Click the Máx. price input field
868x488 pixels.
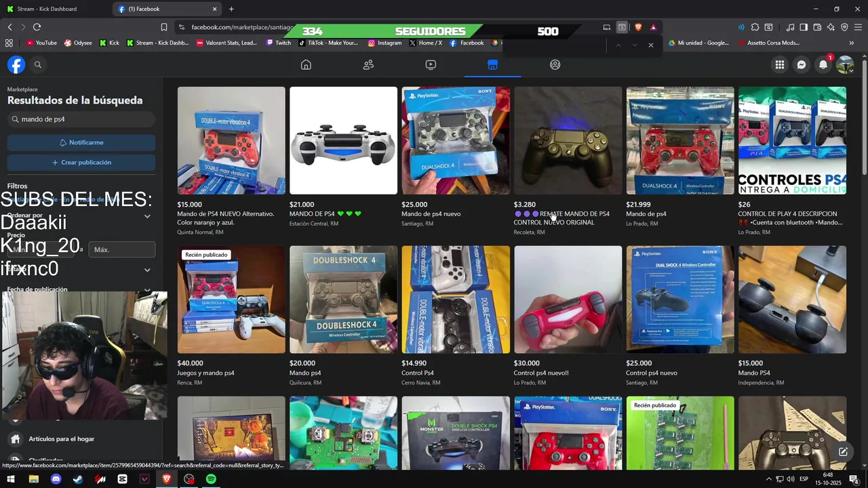click(x=122, y=249)
